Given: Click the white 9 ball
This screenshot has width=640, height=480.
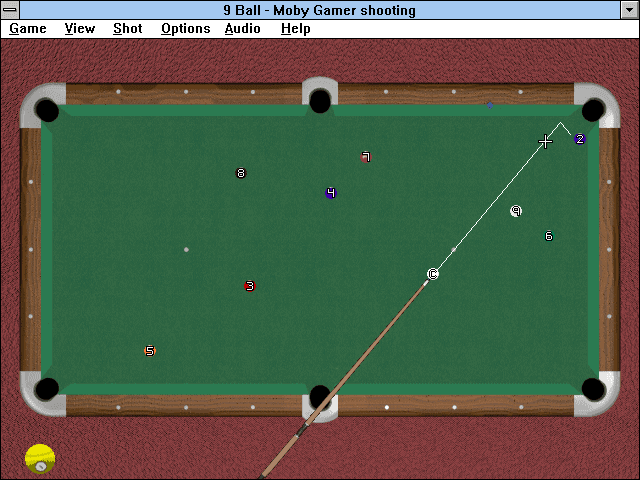Looking at the screenshot, I should (516, 211).
